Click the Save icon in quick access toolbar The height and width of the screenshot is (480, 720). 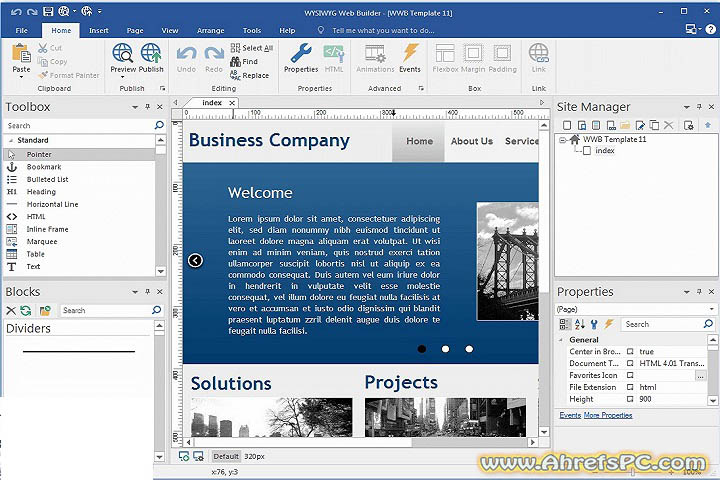click(x=48, y=11)
